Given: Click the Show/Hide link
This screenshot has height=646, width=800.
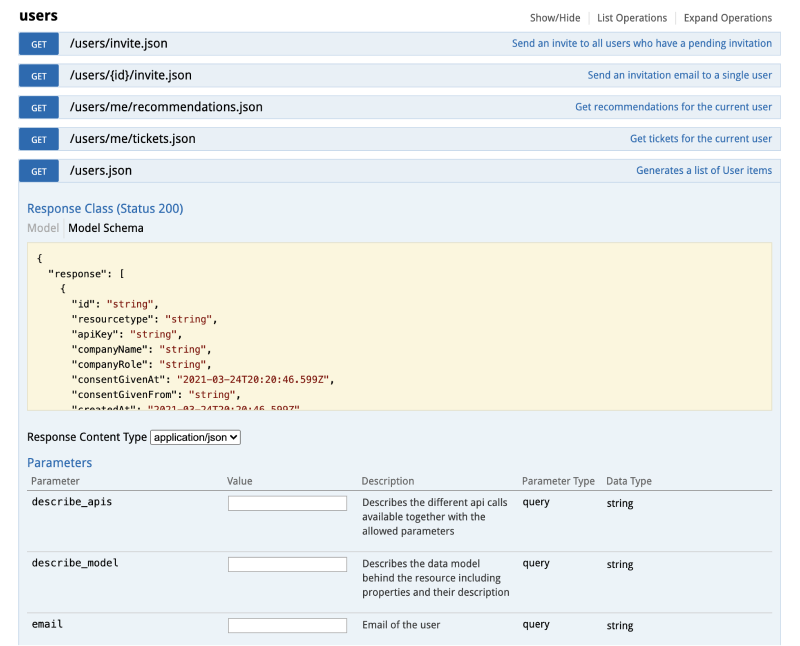Looking at the screenshot, I should (x=555, y=18).
